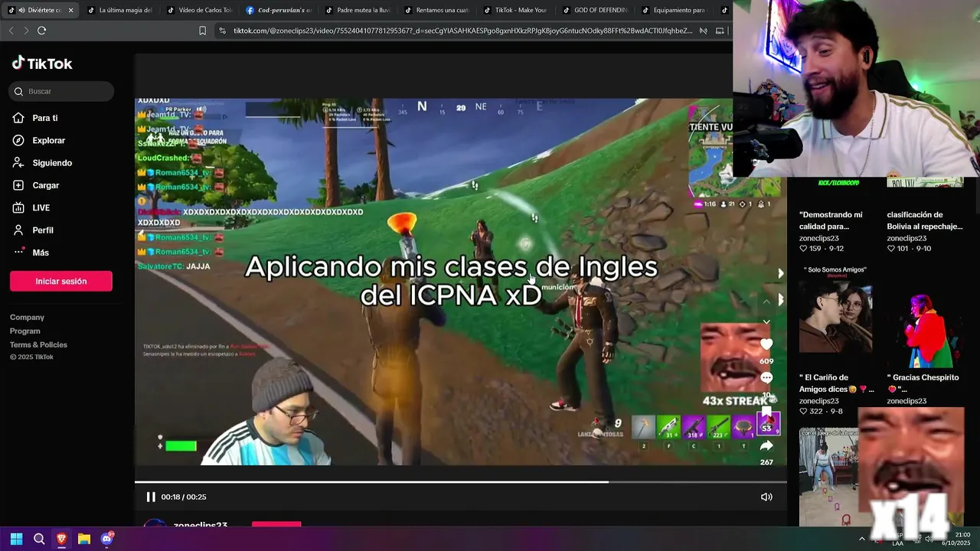980x551 pixels.
Task: Click the translate icon in the address bar
Action: pos(703,31)
